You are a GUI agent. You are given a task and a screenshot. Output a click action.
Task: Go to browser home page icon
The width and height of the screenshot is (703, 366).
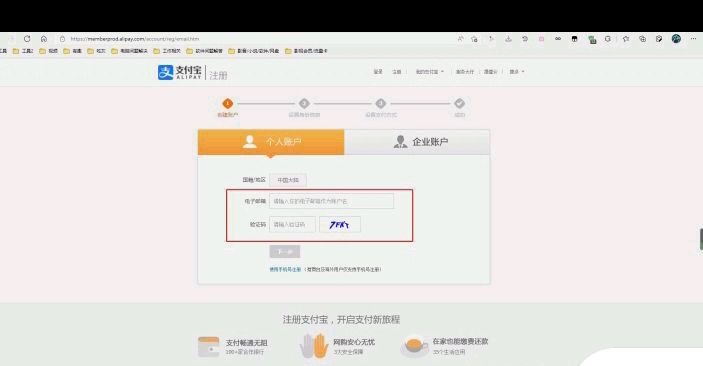point(43,39)
